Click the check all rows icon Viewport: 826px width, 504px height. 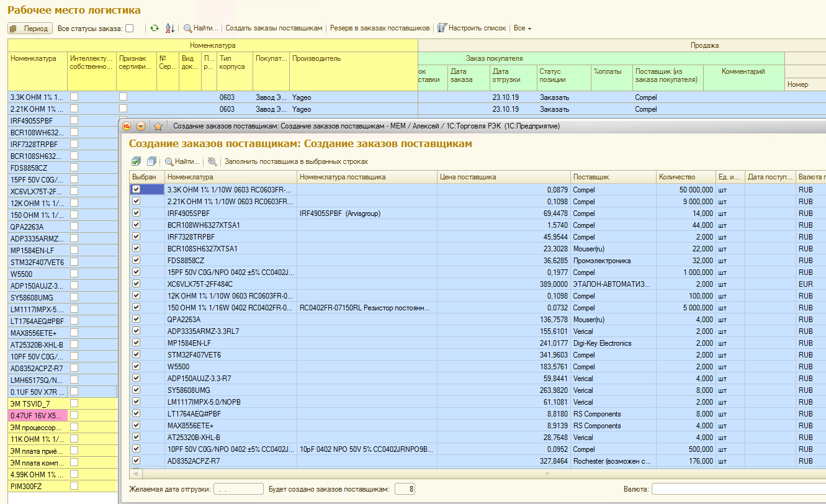136,161
